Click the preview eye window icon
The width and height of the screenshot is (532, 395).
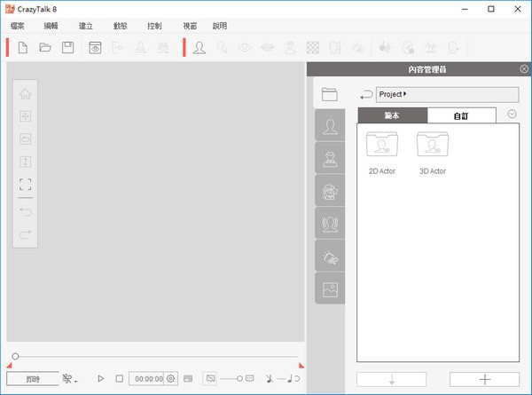[x=95, y=48]
